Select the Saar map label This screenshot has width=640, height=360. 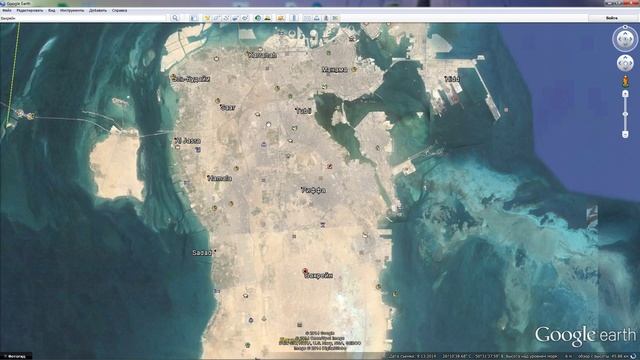point(227,107)
